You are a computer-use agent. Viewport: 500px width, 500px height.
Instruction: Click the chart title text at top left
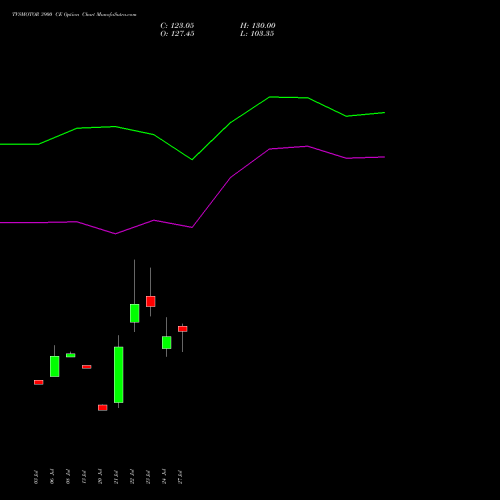point(74,15)
